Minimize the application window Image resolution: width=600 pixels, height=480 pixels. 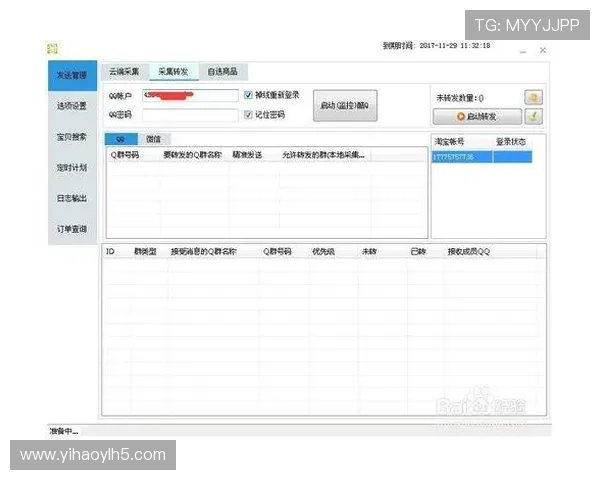[523, 51]
